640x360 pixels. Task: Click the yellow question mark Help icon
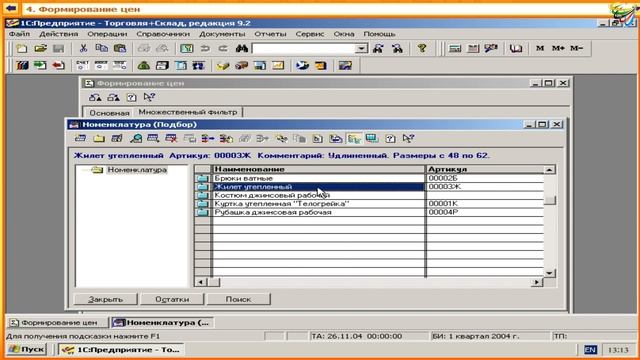(422, 49)
